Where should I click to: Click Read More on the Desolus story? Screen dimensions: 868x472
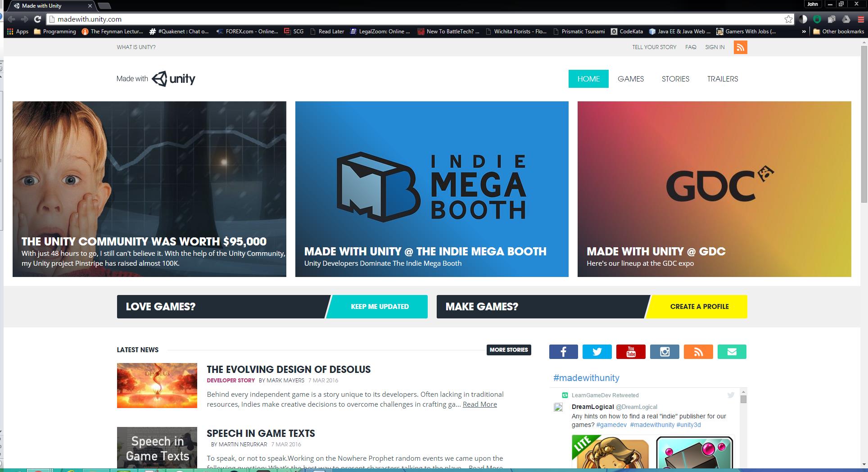point(480,404)
